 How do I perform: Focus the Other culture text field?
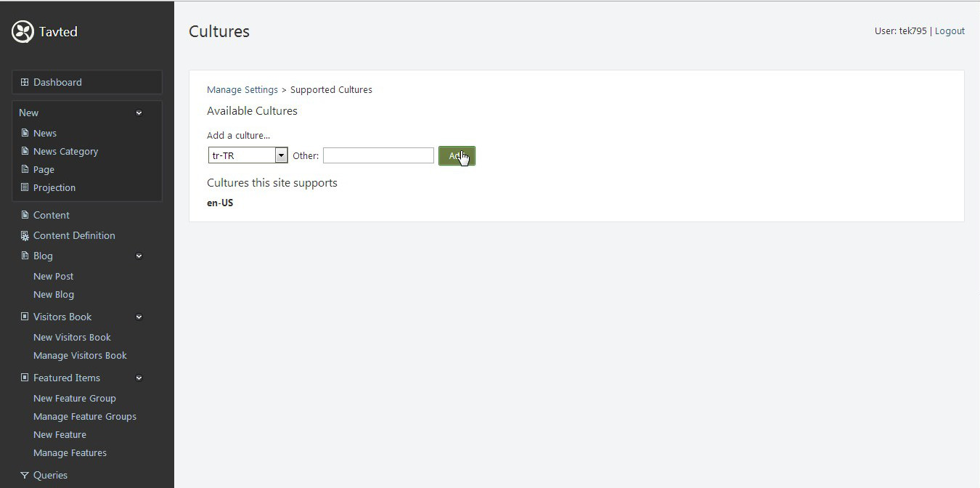tap(378, 155)
